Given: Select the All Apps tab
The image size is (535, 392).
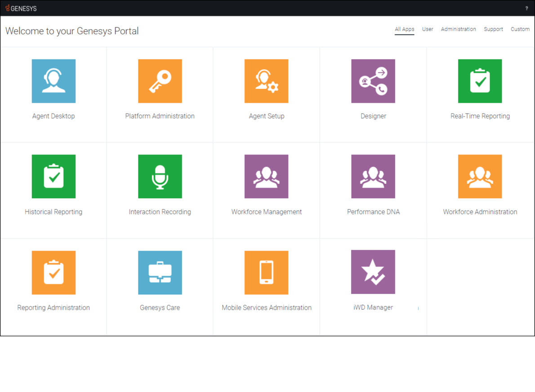Looking at the screenshot, I should (x=404, y=29).
